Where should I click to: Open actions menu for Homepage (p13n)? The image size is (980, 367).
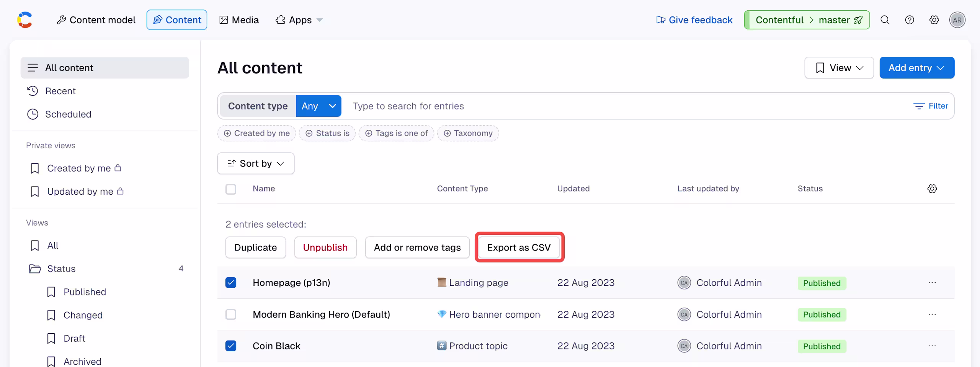[932, 283]
